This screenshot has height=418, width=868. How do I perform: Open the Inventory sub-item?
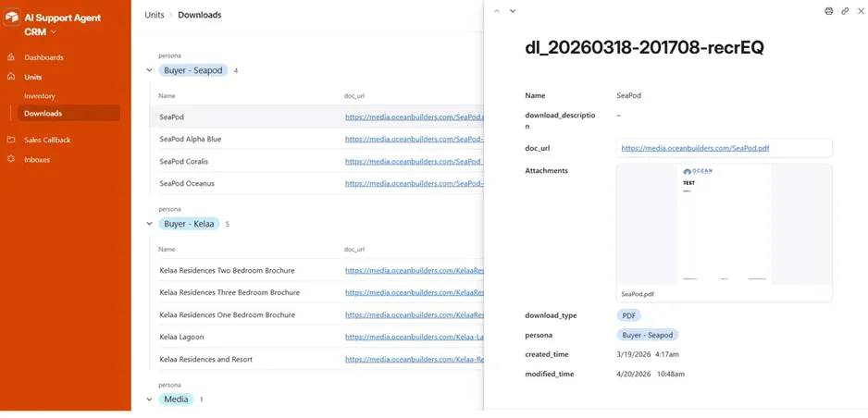pyautogui.click(x=40, y=96)
